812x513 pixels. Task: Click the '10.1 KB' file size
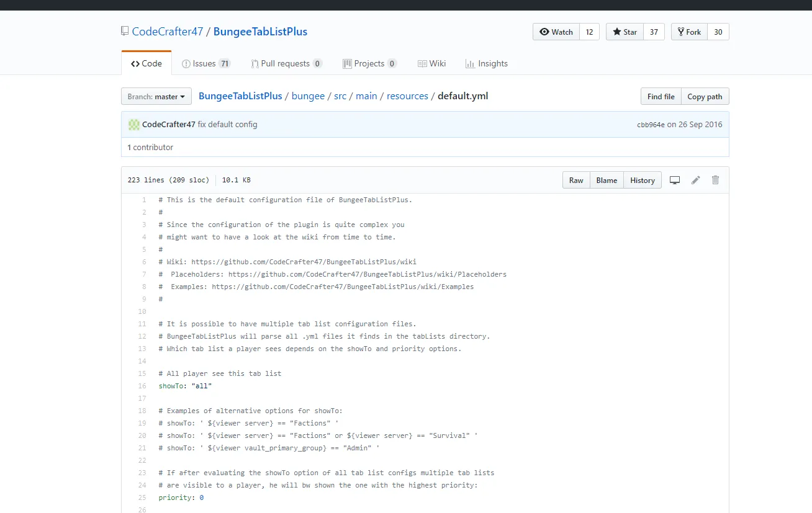(237, 180)
